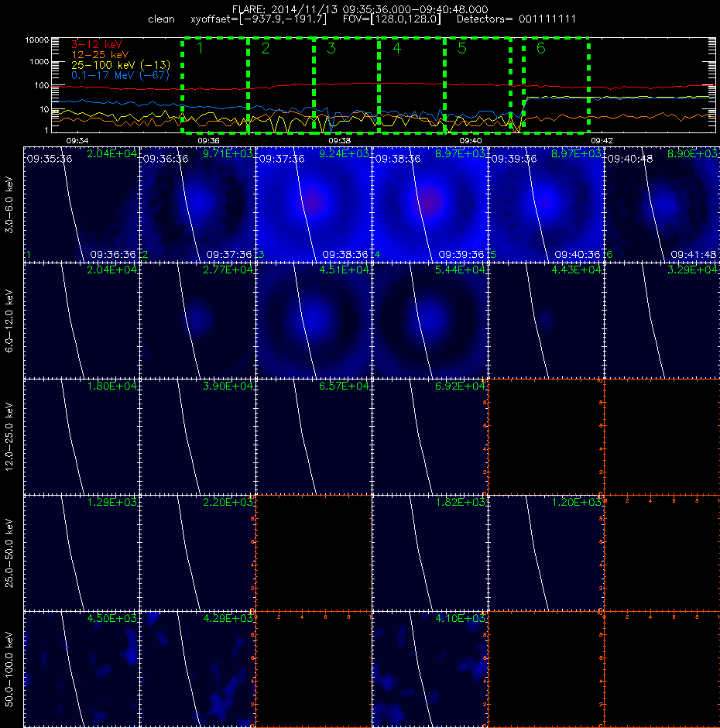
Task: Open the 50.0-100.0 keV image with peak 4.10E+03
Action: (x=430, y=668)
